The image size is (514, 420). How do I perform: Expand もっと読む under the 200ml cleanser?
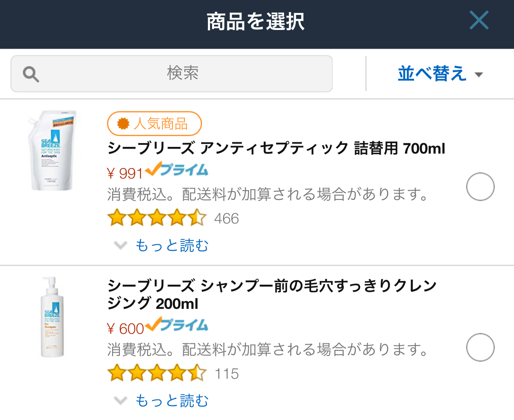tap(161, 400)
